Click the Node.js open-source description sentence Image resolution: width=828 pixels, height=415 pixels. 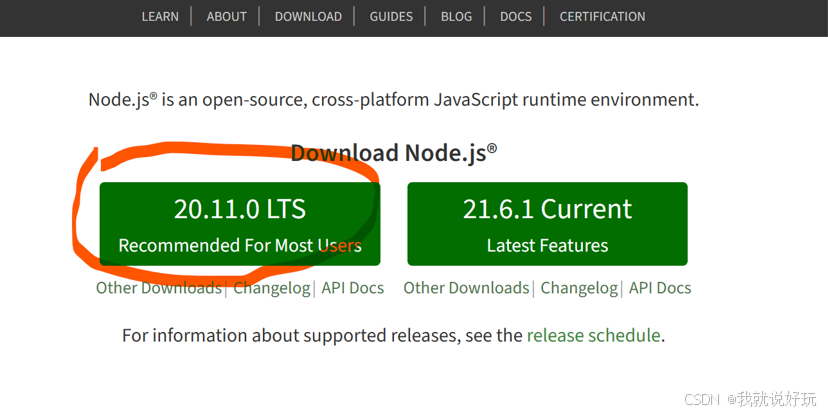click(394, 99)
